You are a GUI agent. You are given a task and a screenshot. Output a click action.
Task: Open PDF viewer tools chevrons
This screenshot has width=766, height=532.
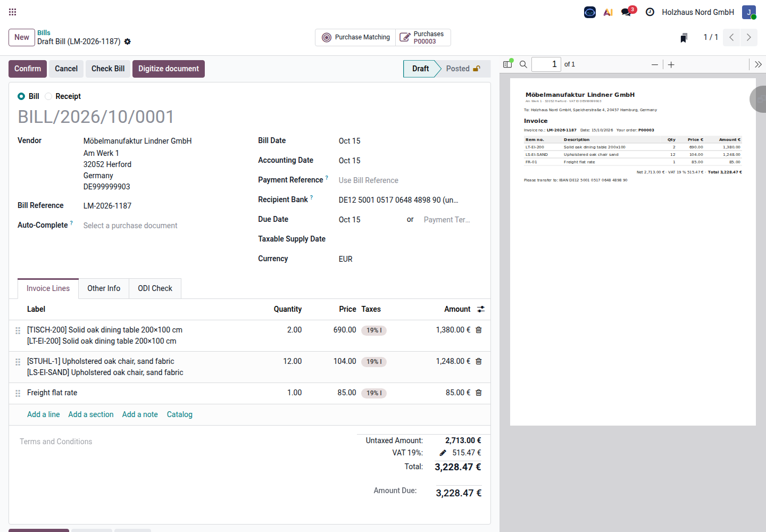point(758,64)
